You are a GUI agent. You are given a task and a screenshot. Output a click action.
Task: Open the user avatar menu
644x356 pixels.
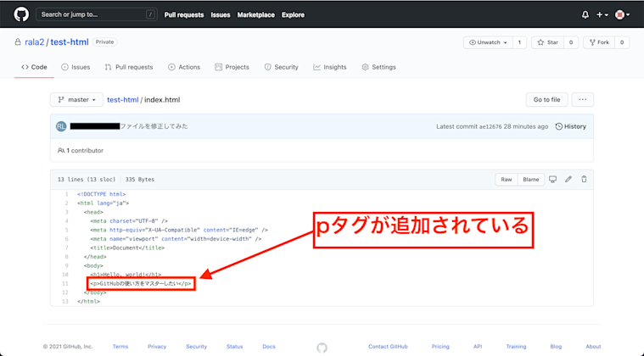click(622, 14)
